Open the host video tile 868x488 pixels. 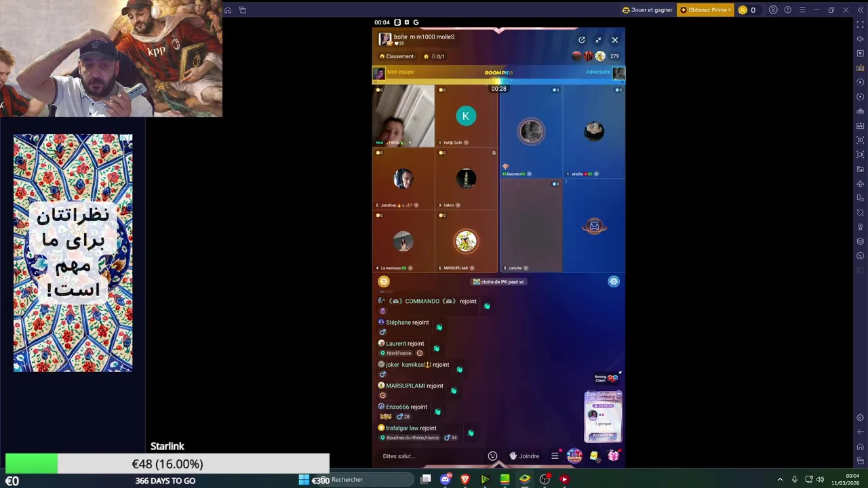click(403, 116)
